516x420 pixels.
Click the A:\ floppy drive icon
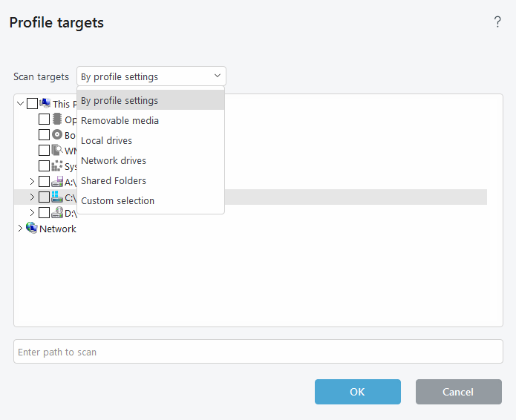pos(57,182)
